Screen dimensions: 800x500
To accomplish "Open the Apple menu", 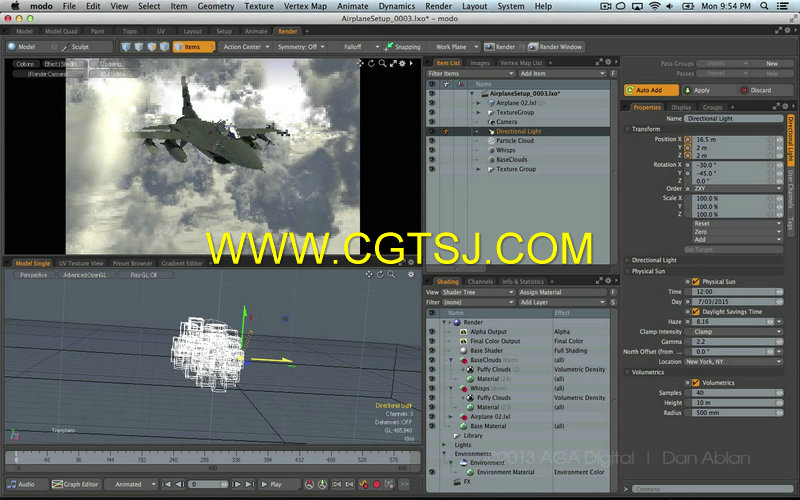I will [x=15, y=6].
